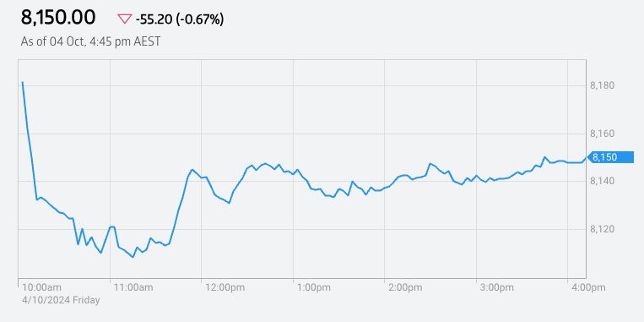Click the -55.20 (-0.67%) change text
The width and height of the screenshot is (644, 322).
180,19
